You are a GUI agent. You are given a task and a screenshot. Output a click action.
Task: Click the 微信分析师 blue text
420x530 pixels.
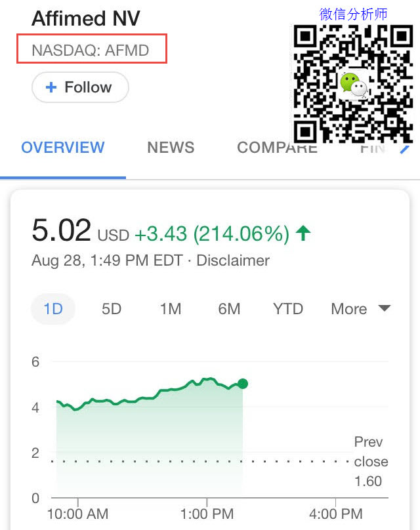click(353, 14)
